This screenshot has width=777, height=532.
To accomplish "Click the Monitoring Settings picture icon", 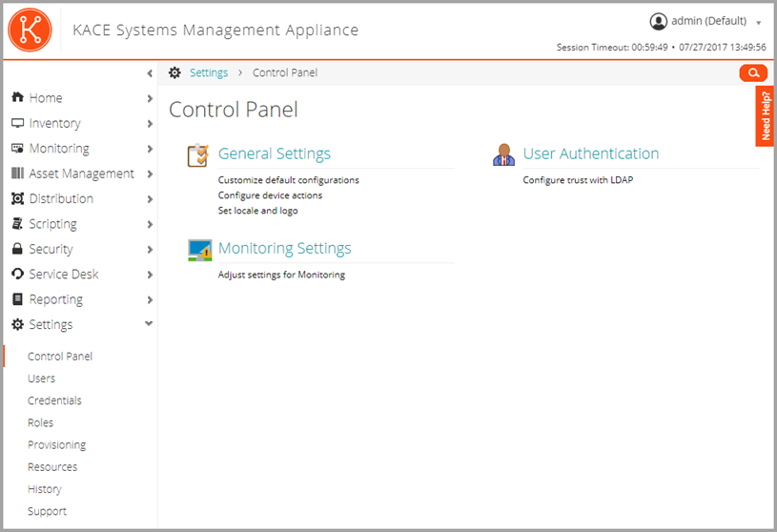I will pos(199,250).
